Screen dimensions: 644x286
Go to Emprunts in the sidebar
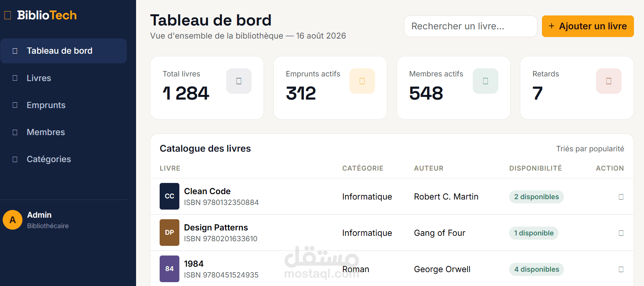tap(63, 105)
